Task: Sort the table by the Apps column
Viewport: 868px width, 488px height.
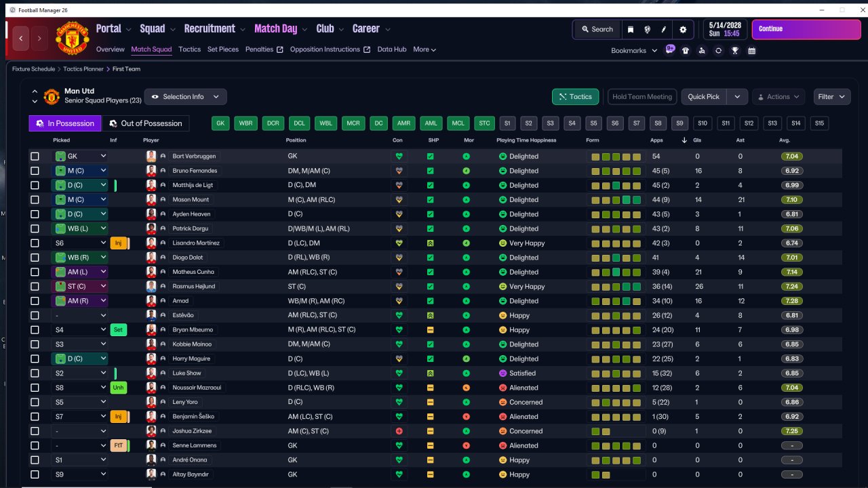Action: pos(656,140)
